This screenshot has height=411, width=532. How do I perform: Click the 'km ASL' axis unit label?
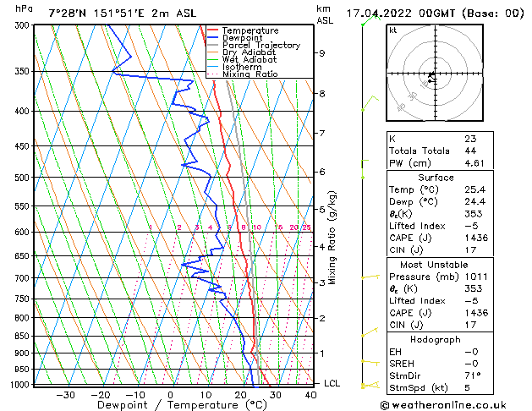click(x=325, y=14)
